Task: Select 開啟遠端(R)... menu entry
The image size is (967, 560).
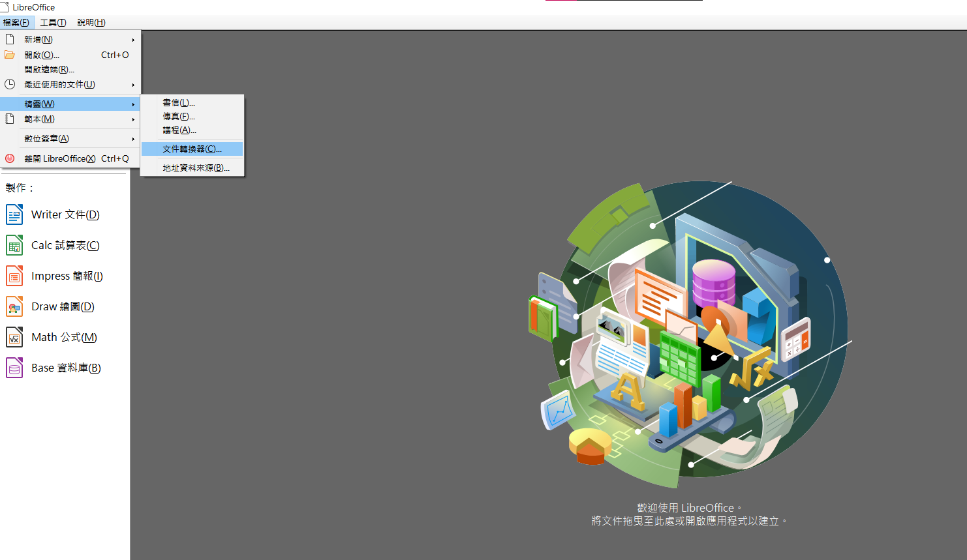Action: 70,69
